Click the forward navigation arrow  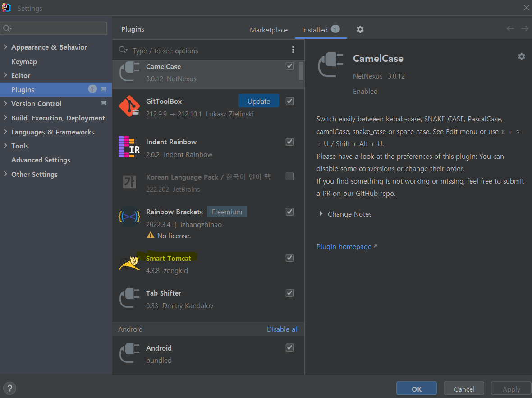click(525, 28)
